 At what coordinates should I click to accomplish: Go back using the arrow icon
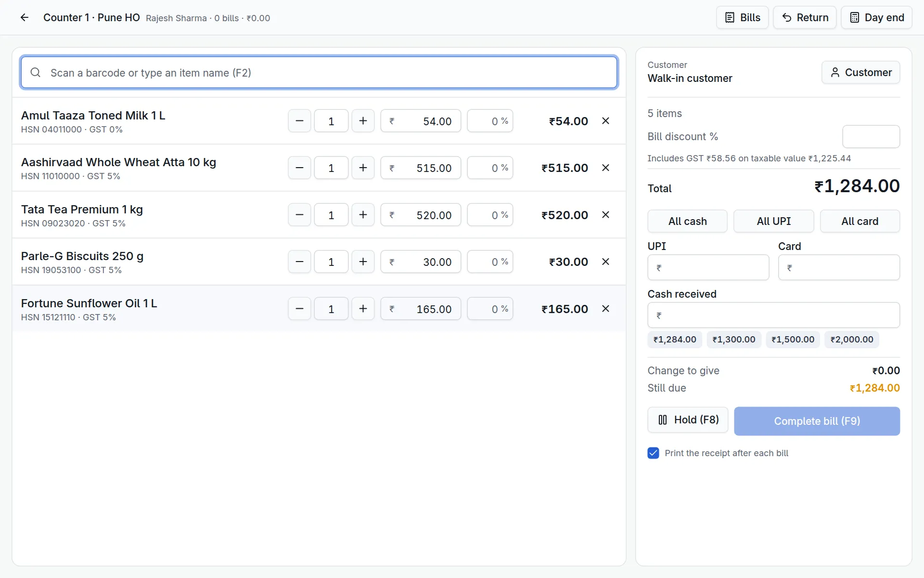(x=25, y=18)
